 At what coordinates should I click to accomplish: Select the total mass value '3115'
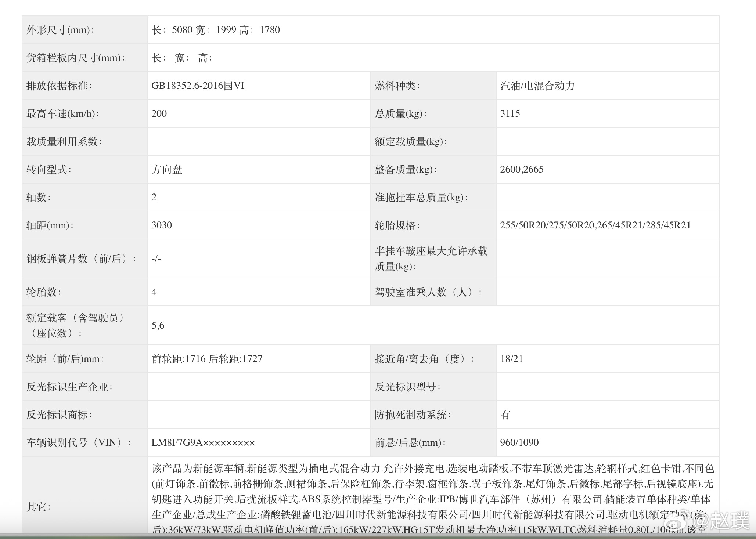(x=510, y=113)
